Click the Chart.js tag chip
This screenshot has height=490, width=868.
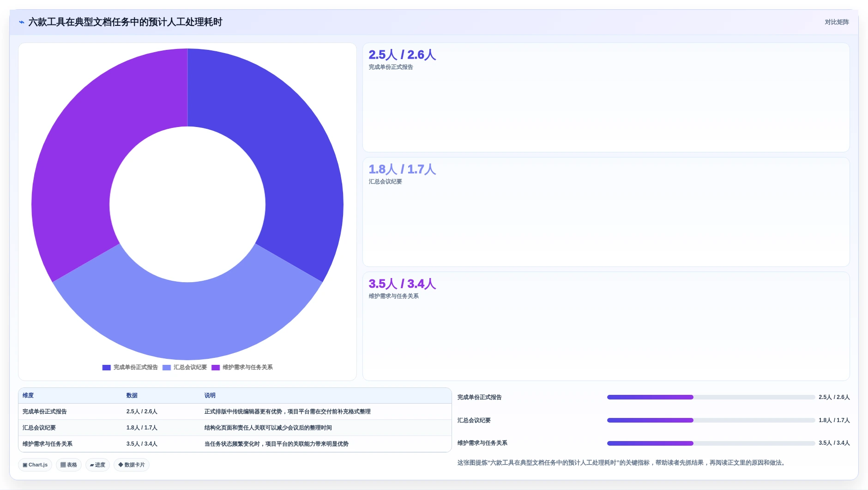tap(35, 465)
